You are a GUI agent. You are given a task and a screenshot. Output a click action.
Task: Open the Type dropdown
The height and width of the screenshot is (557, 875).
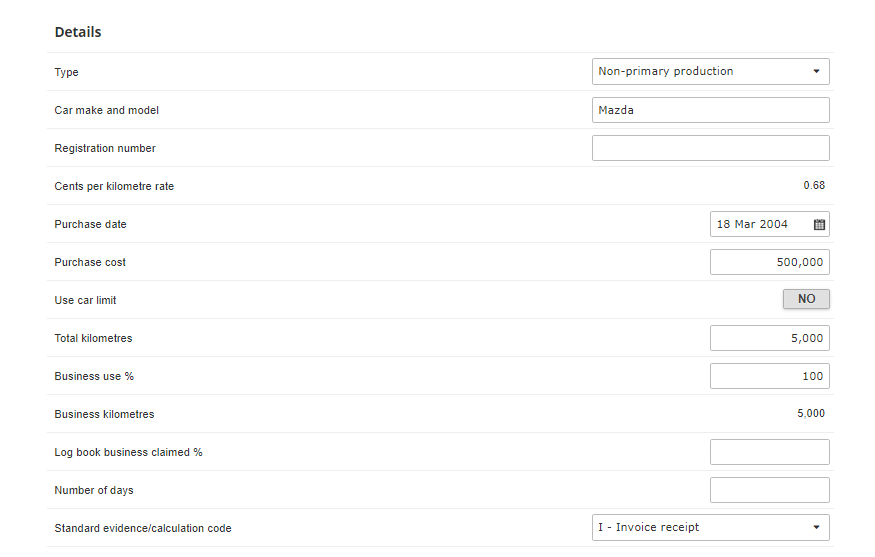[x=710, y=72]
